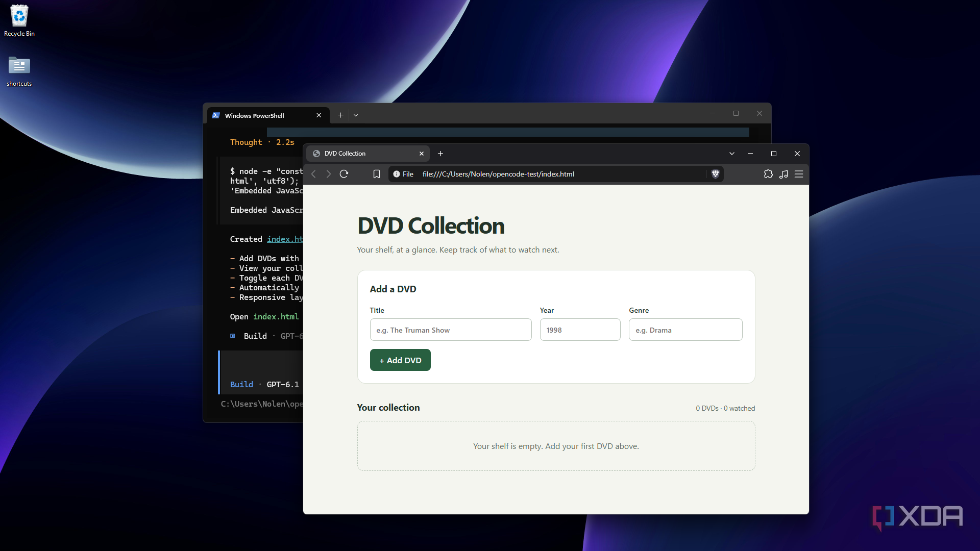980x551 pixels.
Task: Click the GPT-6.1 model label
Action: pos(283,384)
